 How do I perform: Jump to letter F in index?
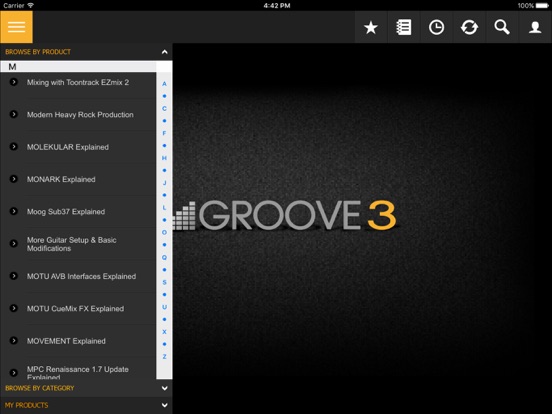point(164,133)
